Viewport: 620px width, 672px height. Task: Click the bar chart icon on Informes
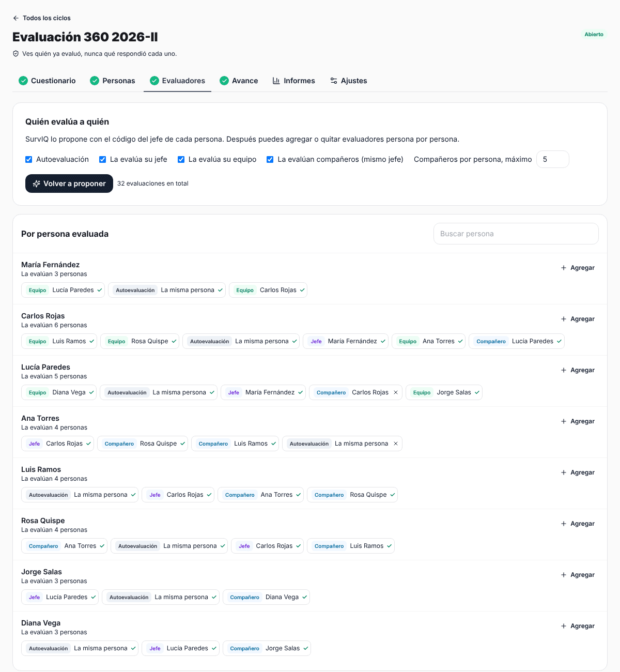click(276, 81)
